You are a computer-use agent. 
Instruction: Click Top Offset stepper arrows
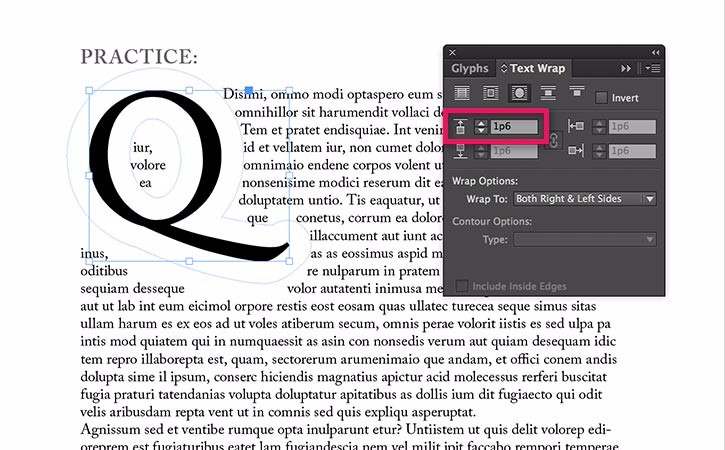coord(481,127)
